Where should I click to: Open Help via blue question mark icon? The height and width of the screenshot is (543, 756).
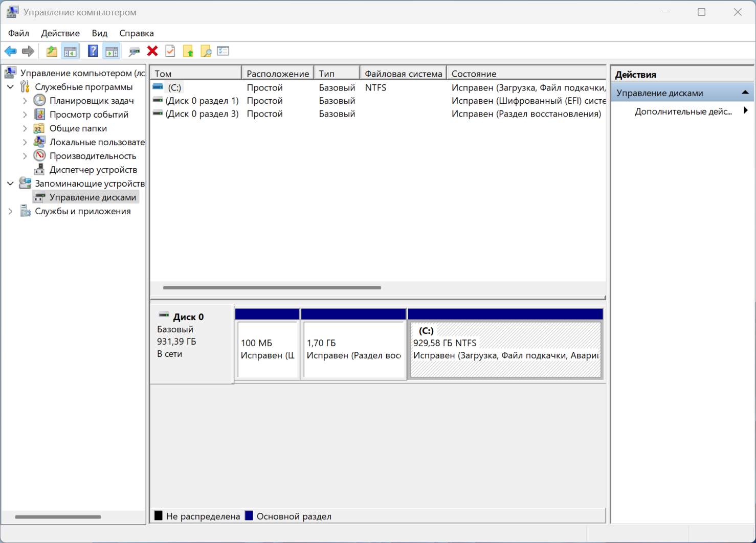coord(93,51)
